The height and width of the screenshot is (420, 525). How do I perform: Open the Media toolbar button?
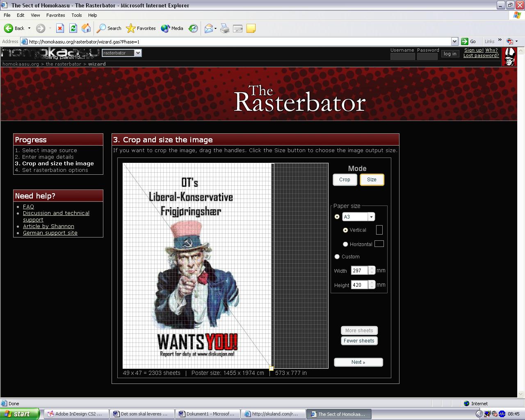(x=172, y=28)
